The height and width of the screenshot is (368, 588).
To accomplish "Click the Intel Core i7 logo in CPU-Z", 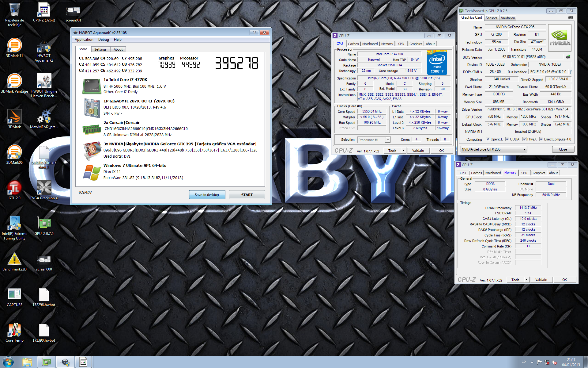I will pos(437,62).
